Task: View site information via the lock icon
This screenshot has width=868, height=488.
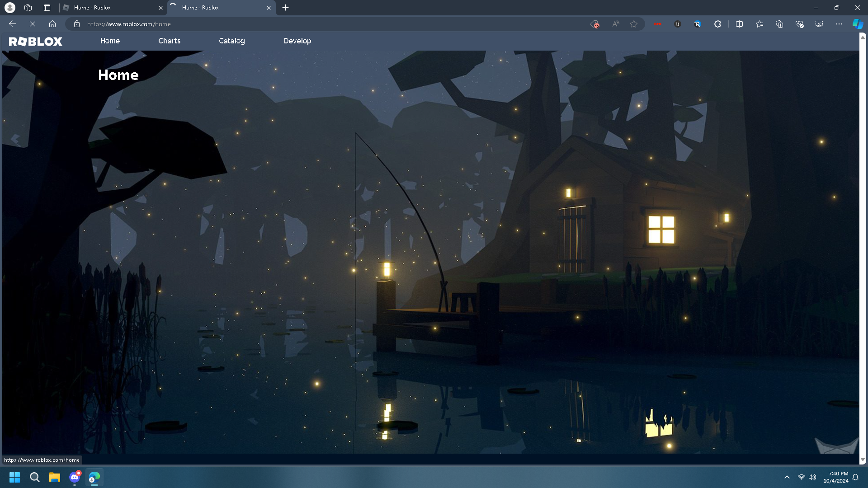Action: click(x=77, y=24)
